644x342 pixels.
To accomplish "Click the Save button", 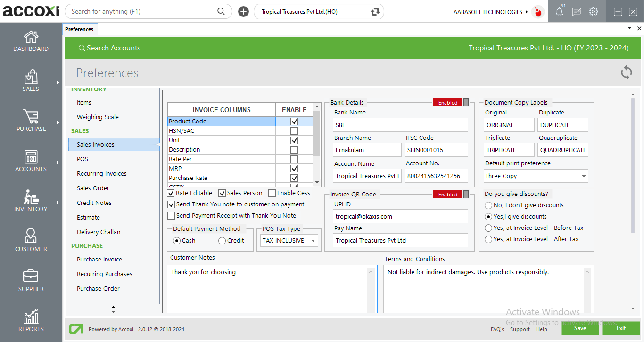I will [580, 328].
